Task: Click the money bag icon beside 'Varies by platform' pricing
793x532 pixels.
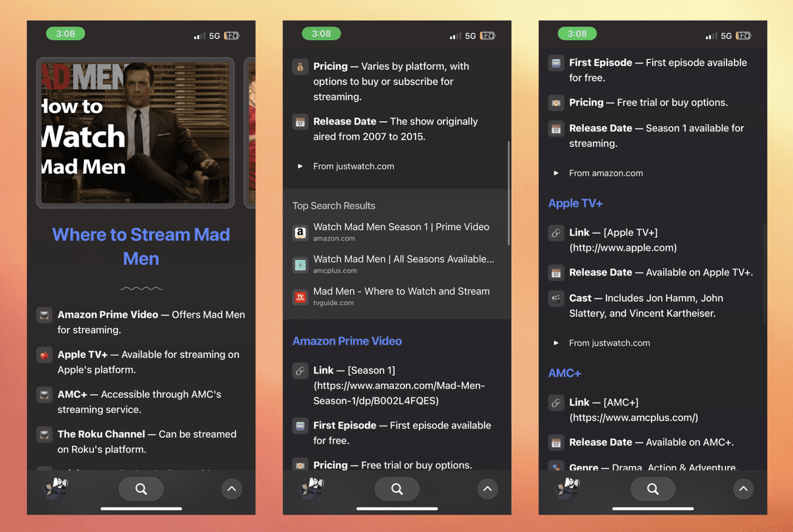Action: pyautogui.click(x=300, y=67)
